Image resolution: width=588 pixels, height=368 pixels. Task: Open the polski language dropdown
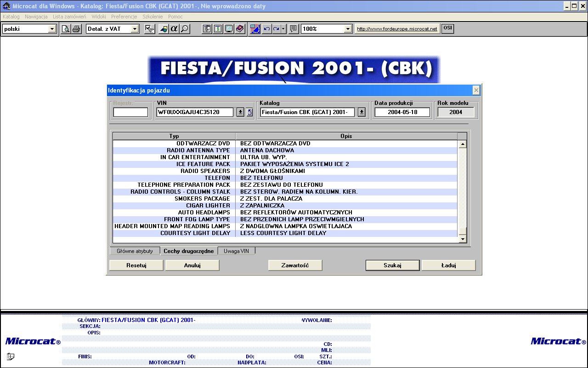[x=52, y=29]
